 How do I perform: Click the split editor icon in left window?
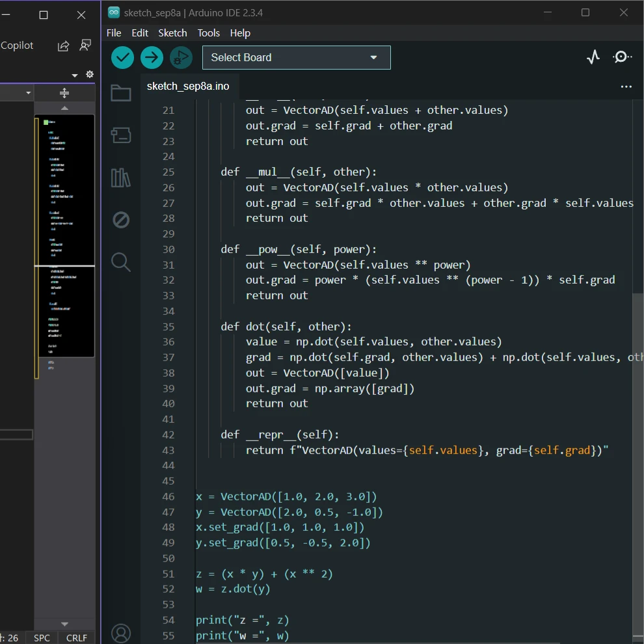64,93
